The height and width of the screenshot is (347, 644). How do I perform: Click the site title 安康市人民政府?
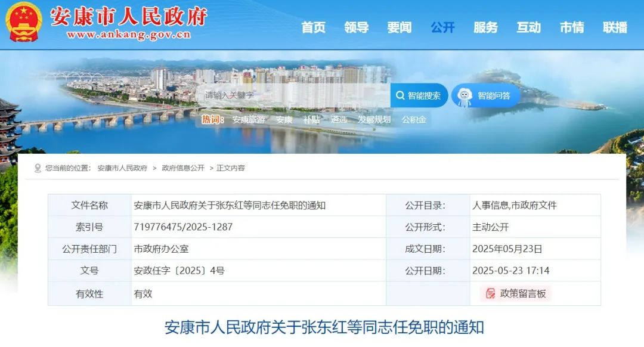coord(129,17)
